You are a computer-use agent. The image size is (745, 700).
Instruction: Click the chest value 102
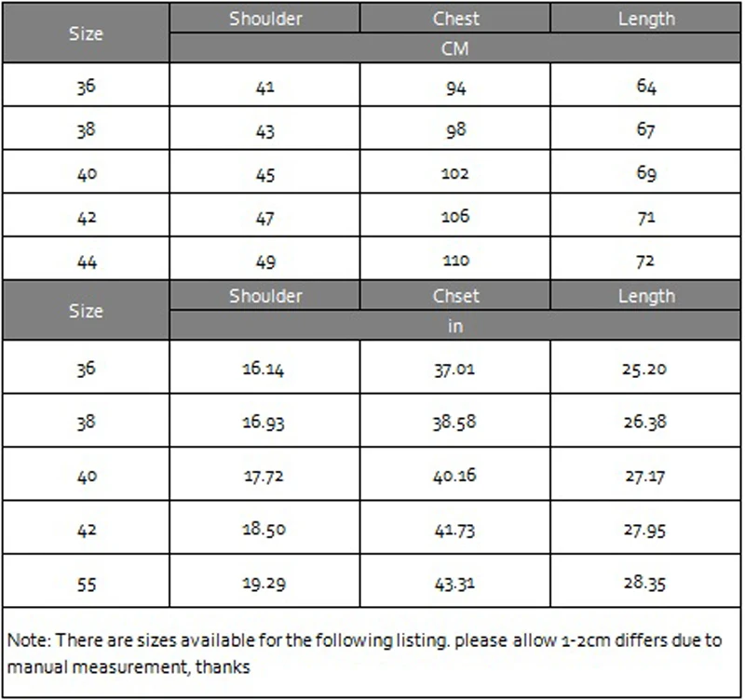(455, 173)
